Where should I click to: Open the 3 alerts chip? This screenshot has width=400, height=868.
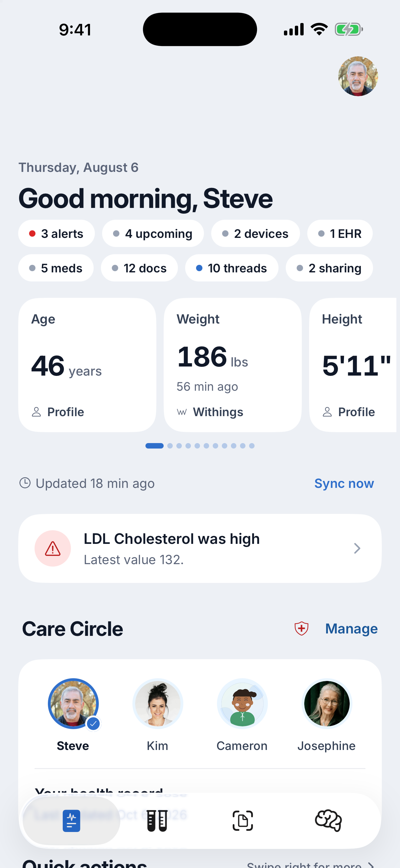coord(56,234)
